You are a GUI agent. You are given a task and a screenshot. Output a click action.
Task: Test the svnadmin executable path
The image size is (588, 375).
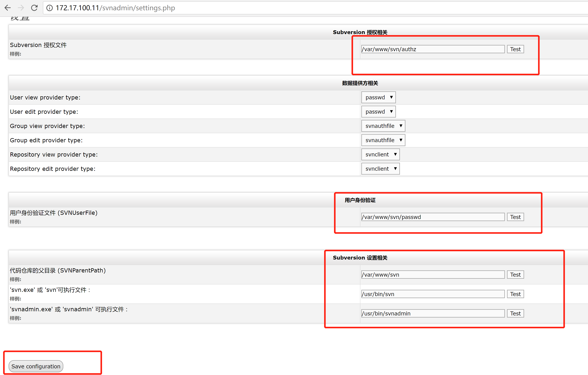[515, 313]
